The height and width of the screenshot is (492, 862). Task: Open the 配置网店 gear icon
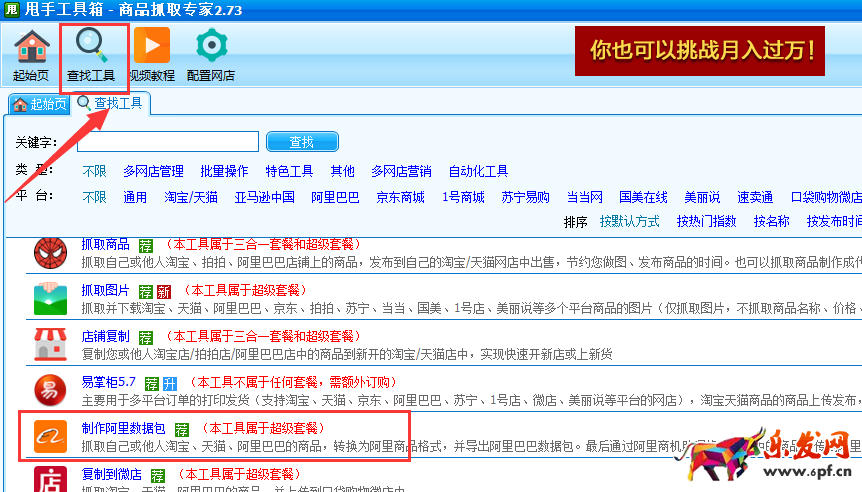211,55
